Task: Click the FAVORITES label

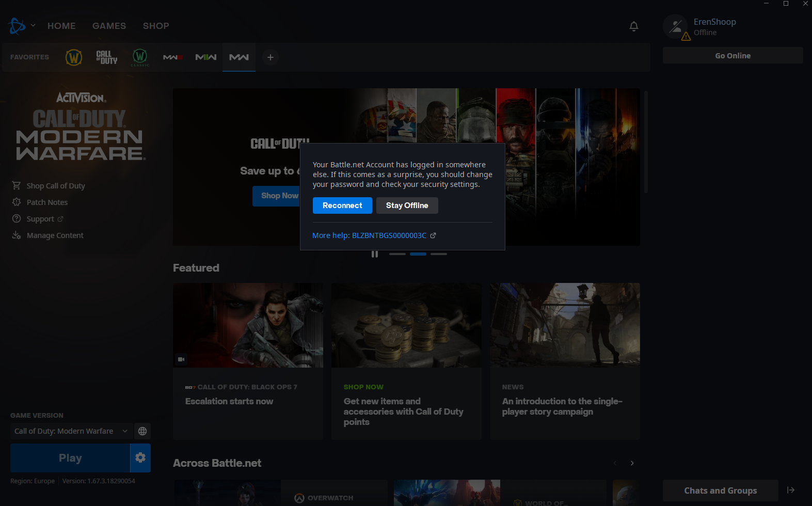Action: point(29,57)
